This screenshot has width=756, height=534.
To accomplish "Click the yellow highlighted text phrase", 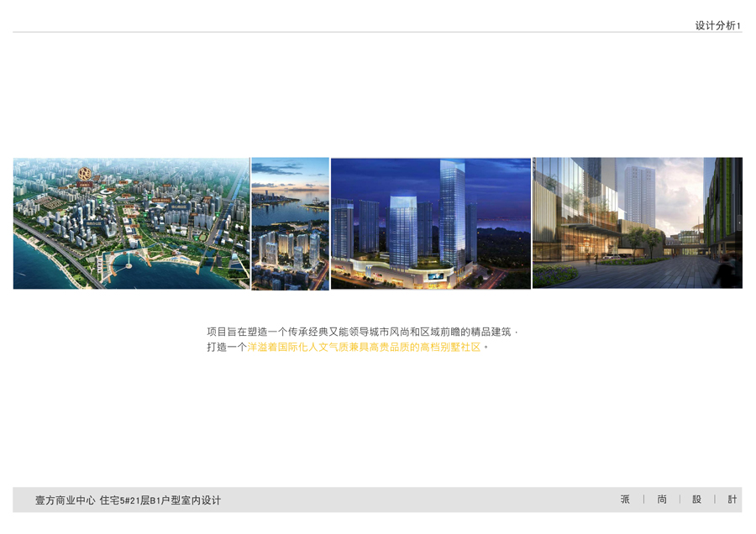I will 364,347.
